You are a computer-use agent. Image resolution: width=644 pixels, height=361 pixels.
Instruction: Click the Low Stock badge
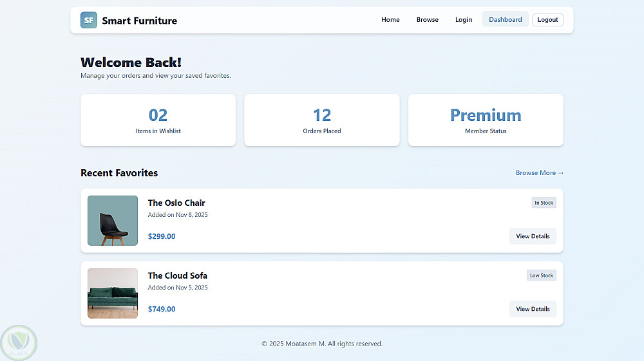coord(542,275)
